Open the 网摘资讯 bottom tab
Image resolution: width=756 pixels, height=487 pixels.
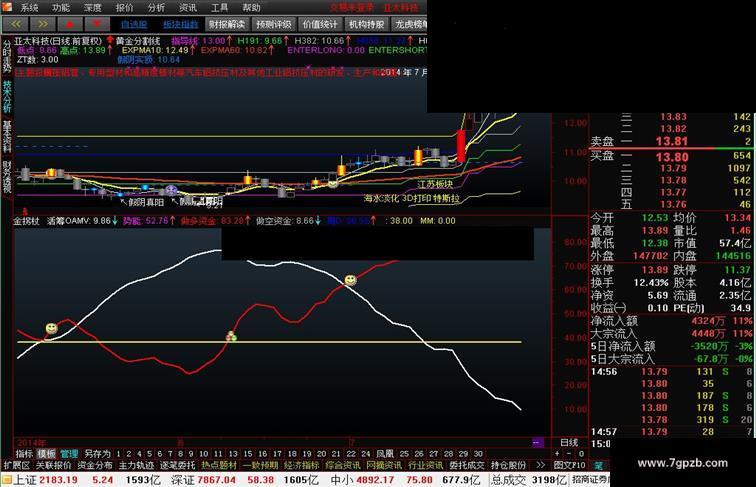[384, 465]
